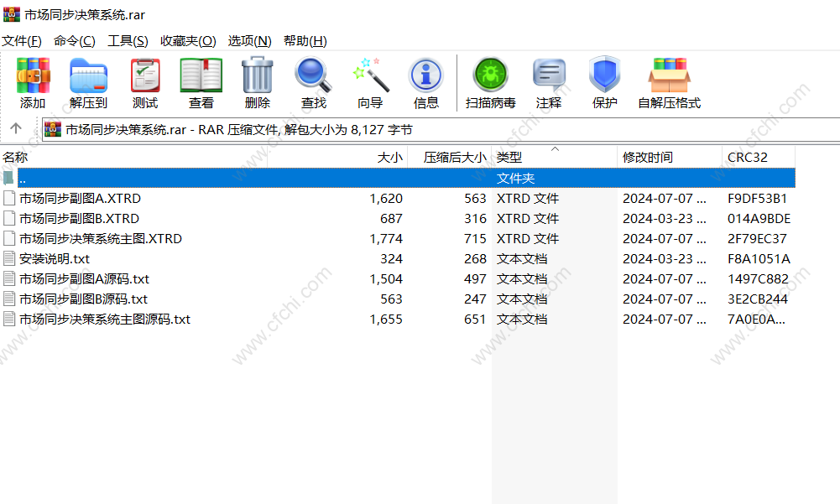
Task: Click the archive icon in the address bar
Action: (53, 129)
